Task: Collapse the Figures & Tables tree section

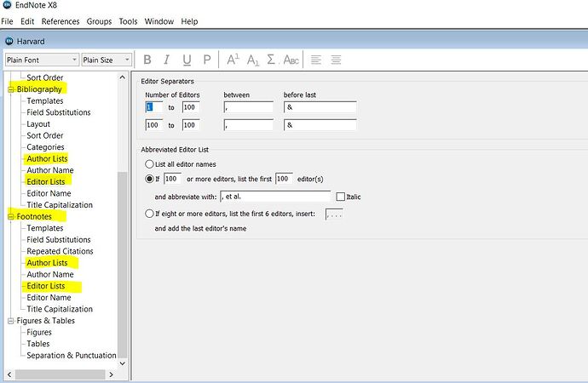Action: coord(11,321)
